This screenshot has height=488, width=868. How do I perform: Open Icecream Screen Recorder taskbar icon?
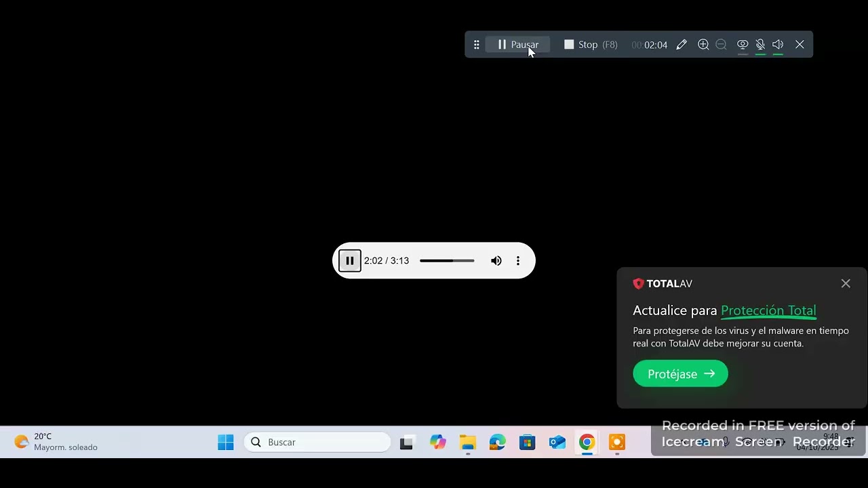(617, 443)
